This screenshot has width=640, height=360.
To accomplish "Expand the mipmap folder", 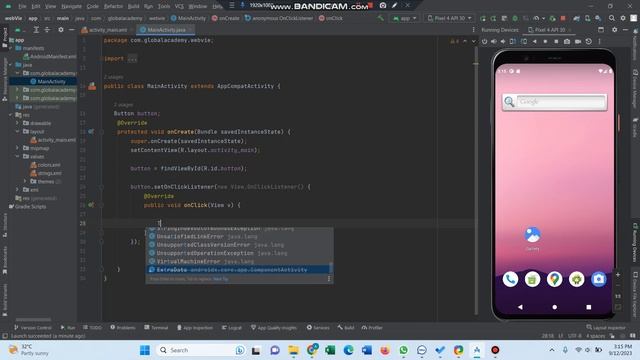I will pos(18,148).
